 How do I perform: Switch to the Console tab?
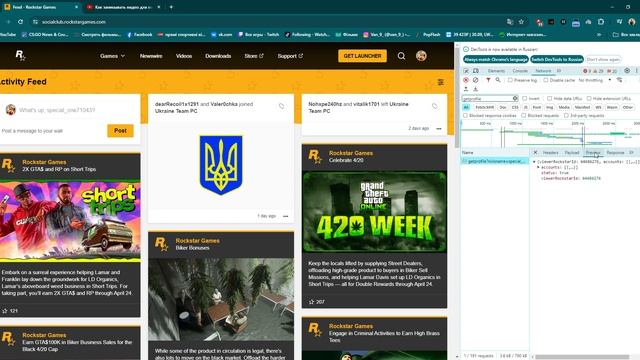(x=520, y=71)
